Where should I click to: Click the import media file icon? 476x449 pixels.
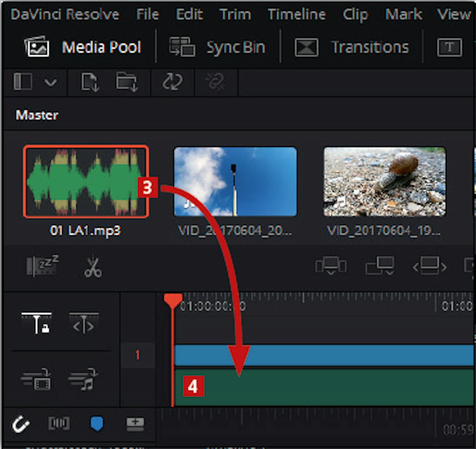pyautogui.click(x=90, y=82)
